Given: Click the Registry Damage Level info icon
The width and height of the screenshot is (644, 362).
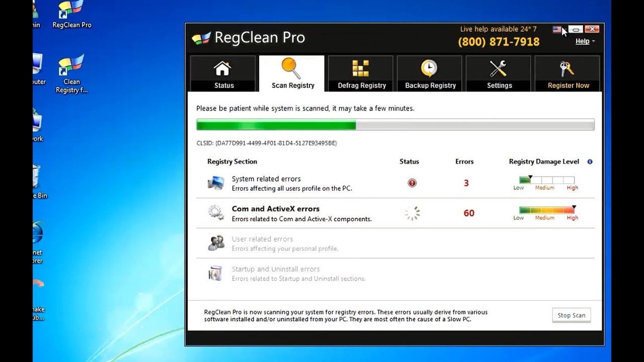Looking at the screenshot, I should tap(590, 162).
